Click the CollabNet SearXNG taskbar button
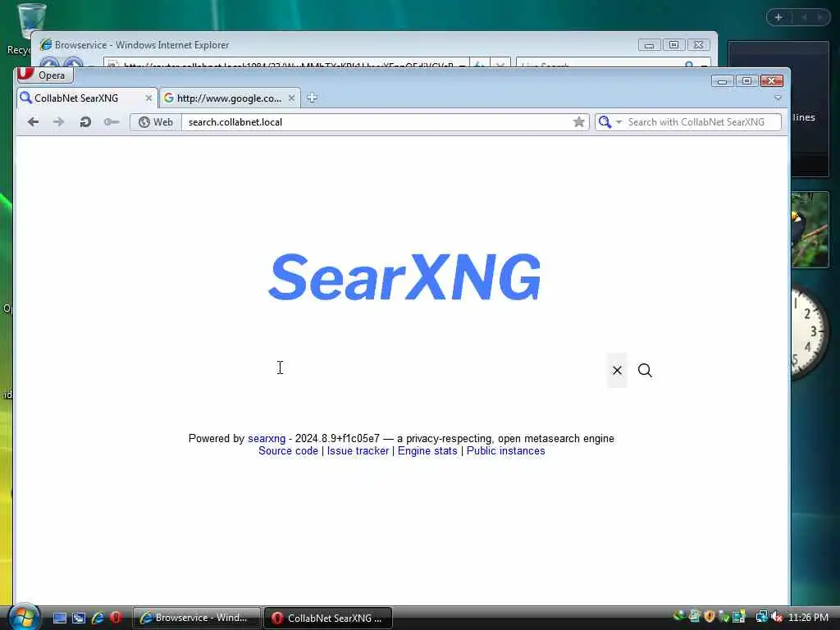The height and width of the screenshot is (630, 840). coord(328,618)
